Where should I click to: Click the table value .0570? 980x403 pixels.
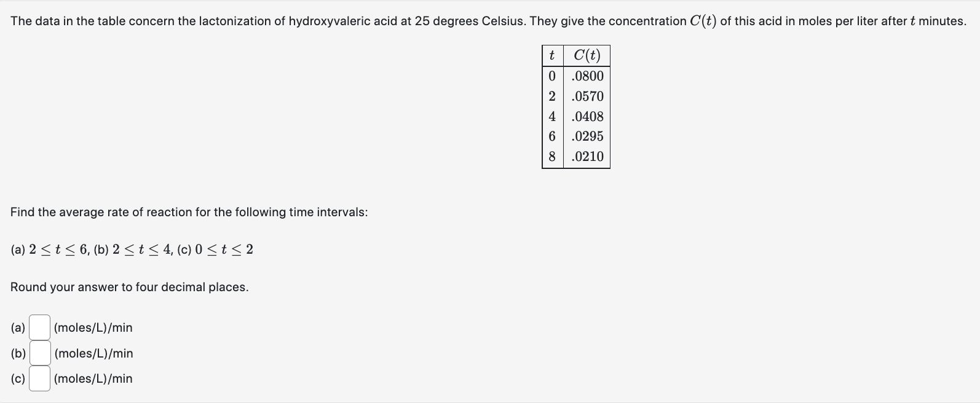tap(586, 96)
